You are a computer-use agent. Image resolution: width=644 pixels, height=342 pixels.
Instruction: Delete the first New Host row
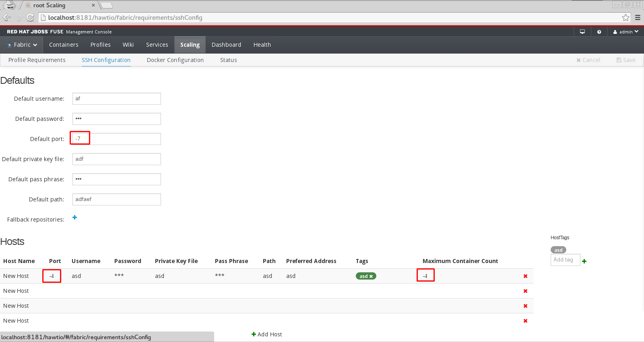525,276
